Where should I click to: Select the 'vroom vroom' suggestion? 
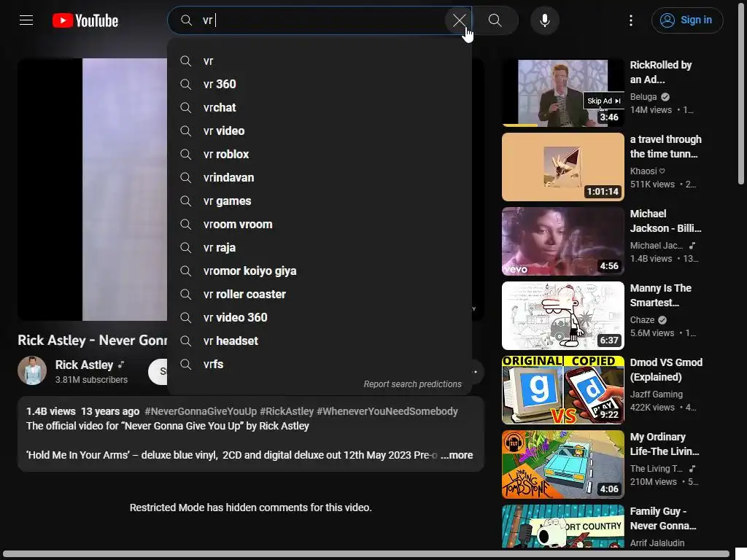tap(320, 225)
